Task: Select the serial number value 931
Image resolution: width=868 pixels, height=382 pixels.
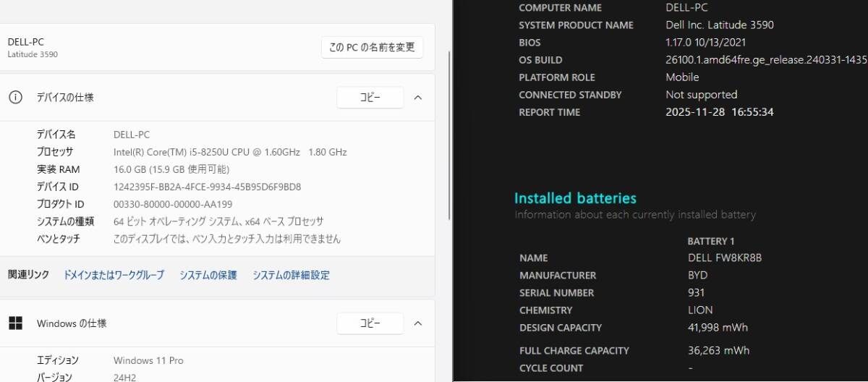Action: 697,293
